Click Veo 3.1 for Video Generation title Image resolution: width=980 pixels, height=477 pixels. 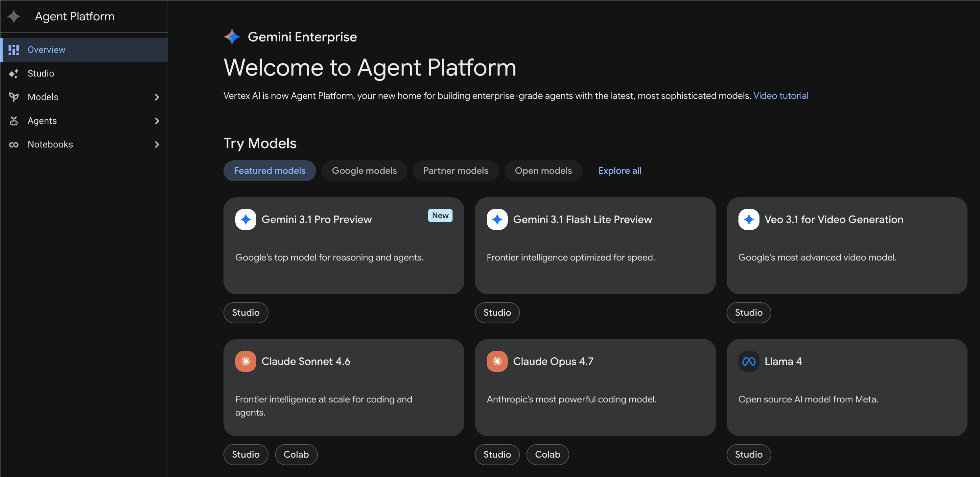tap(833, 219)
